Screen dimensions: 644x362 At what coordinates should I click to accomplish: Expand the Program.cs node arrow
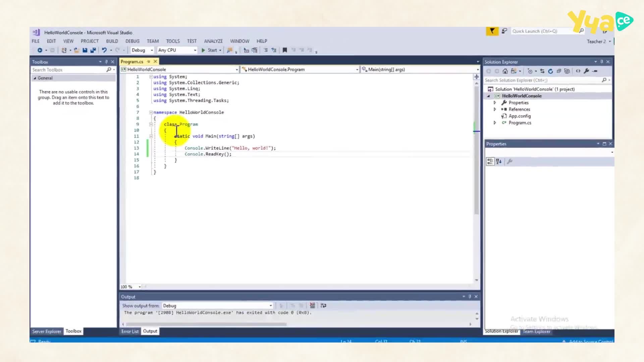coord(495,123)
